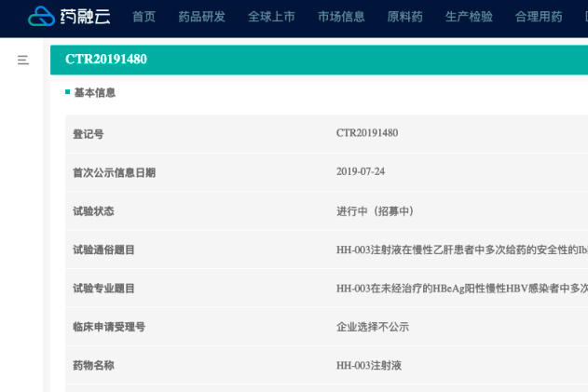588x392 pixels.
Task: Select the date value 2019-07-24
Action: [x=361, y=171]
